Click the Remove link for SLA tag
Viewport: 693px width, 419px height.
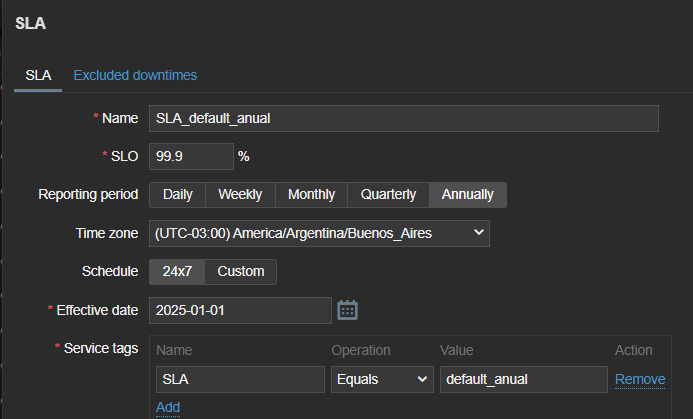640,379
